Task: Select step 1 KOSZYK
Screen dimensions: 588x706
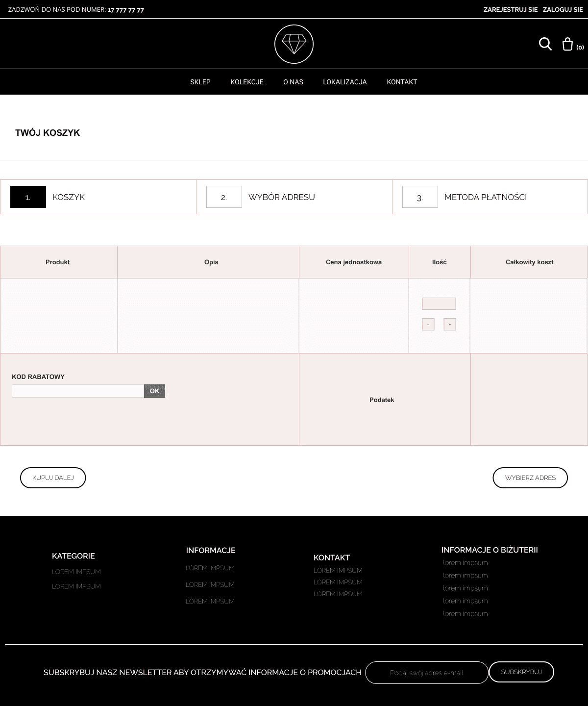Action: click(x=69, y=197)
